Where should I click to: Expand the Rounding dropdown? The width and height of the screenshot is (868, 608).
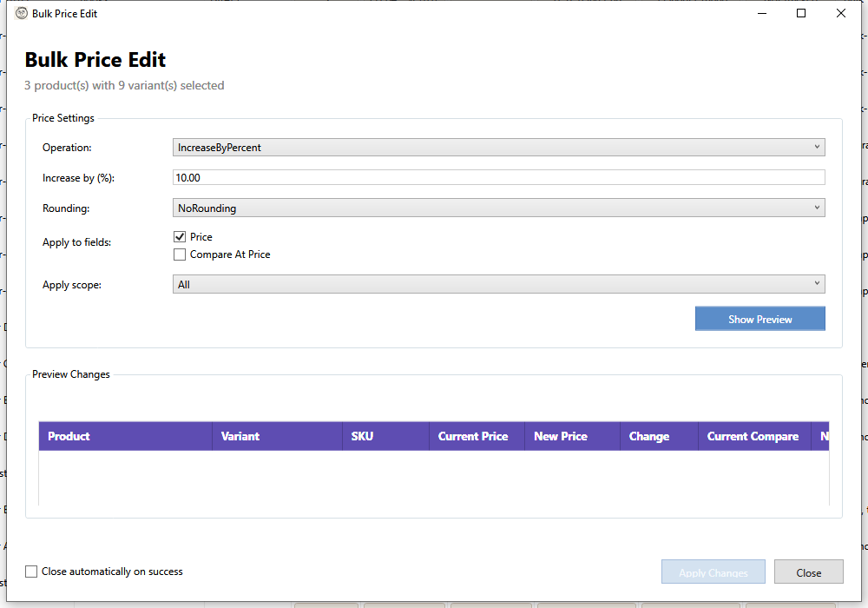(x=498, y=208)
